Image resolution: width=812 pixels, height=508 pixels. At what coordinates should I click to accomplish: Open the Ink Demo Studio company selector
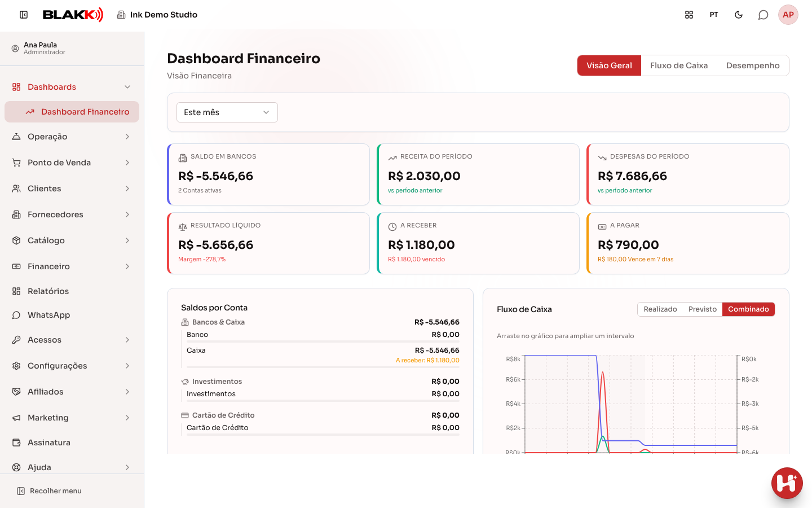[x=157, y=15]
